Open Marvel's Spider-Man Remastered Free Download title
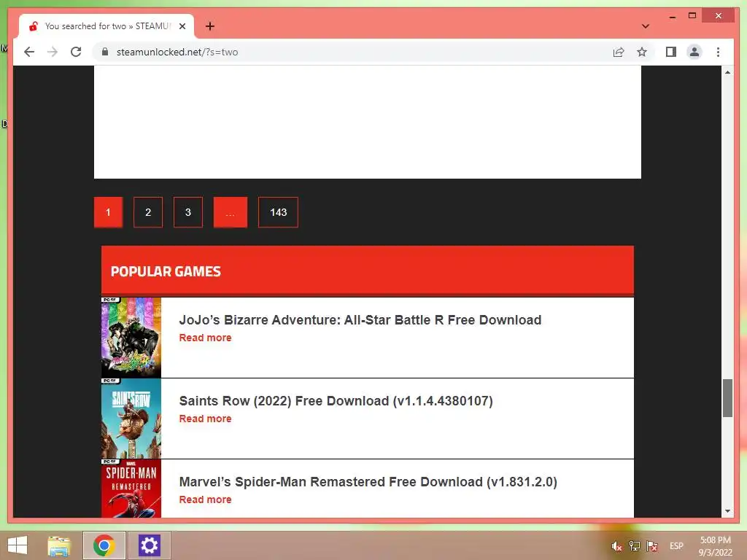 368,482
